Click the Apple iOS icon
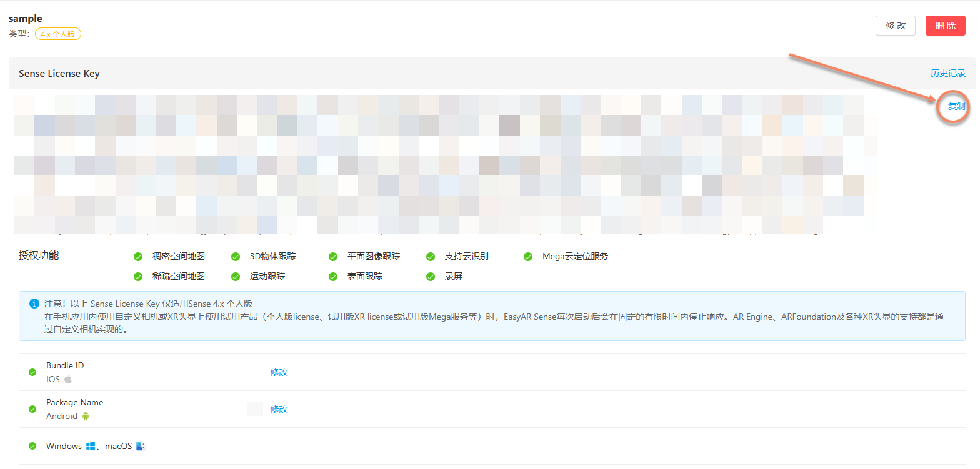The image size is (980, 469). 68,379
